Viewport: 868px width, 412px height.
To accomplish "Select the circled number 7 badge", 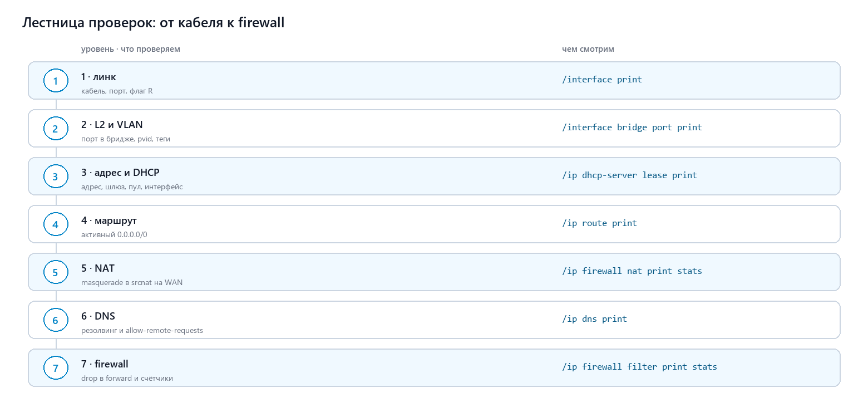I will click(55, 368).
